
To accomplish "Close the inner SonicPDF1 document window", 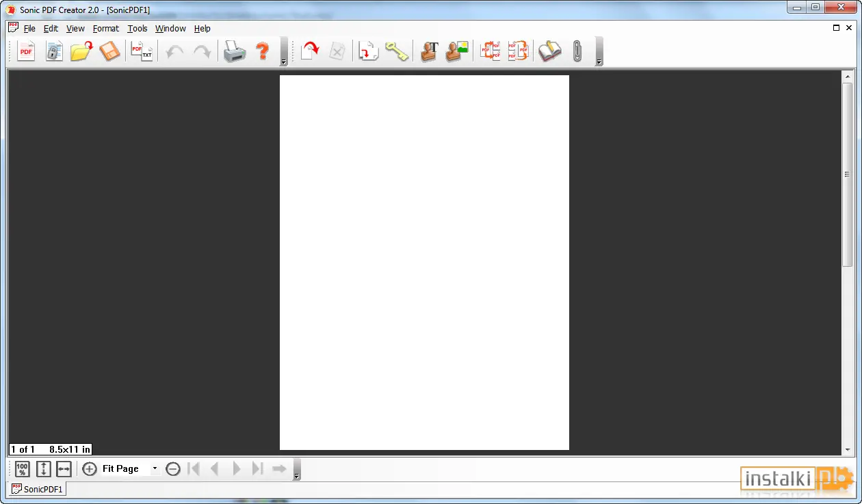I will (850, 28).
